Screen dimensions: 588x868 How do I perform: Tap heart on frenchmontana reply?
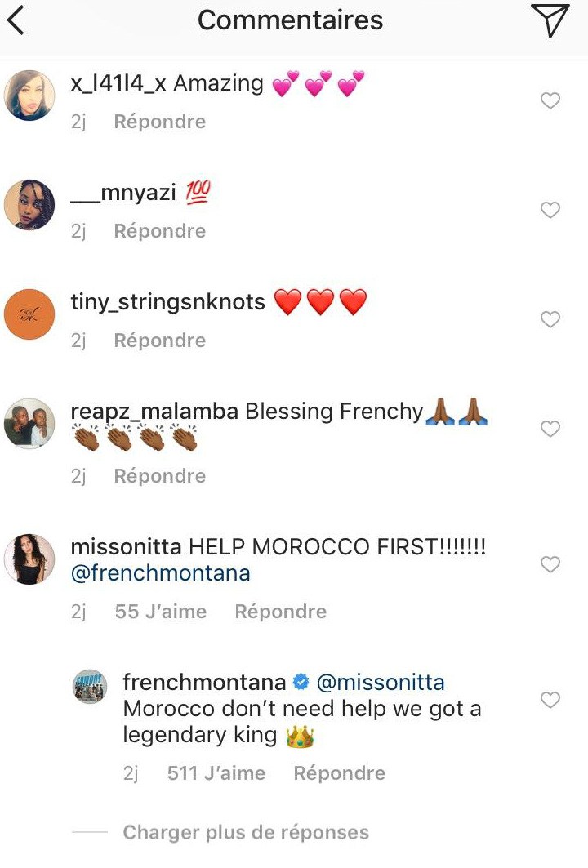pos(550,700)
